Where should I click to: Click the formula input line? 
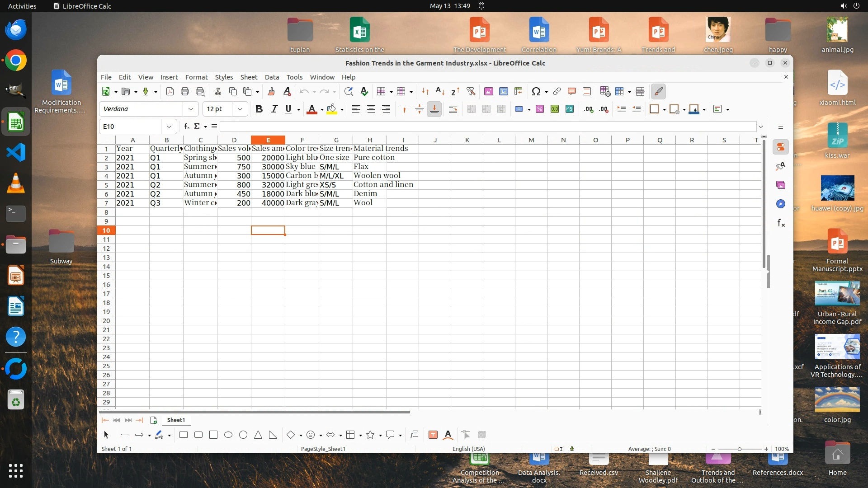[x=487, y=127]
